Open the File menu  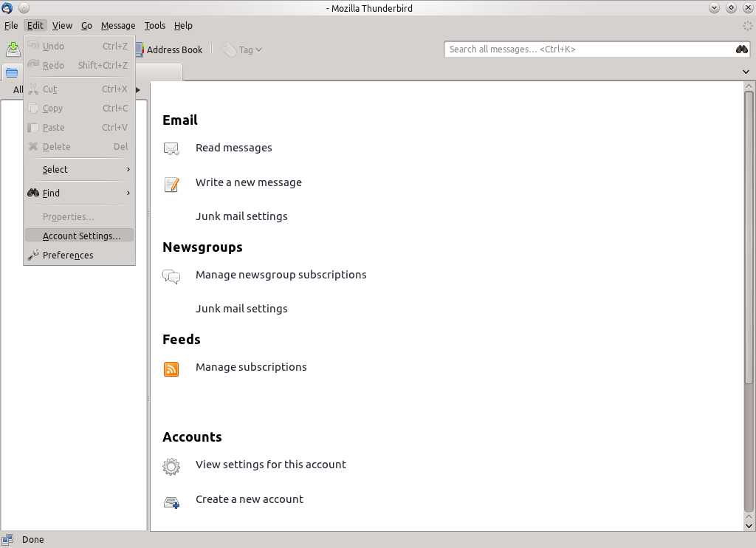point(11,26)
